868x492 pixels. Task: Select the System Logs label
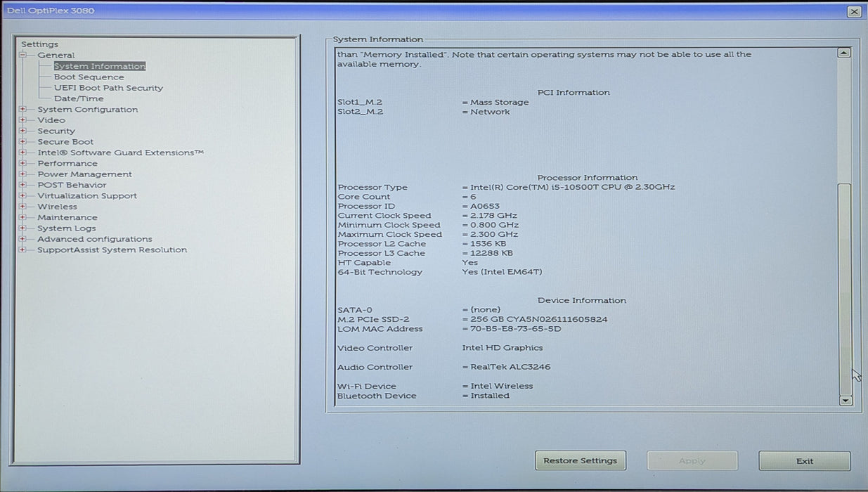(x=66, y=228)
